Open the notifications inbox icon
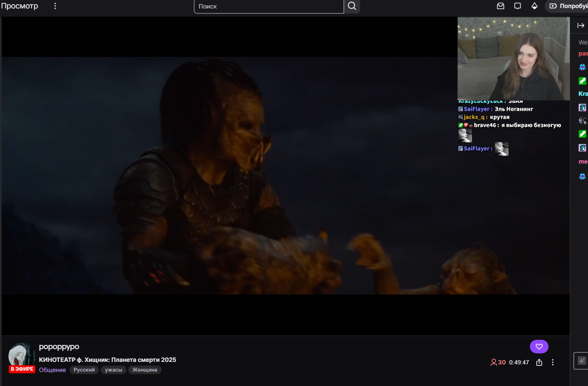 coord(501,6)
